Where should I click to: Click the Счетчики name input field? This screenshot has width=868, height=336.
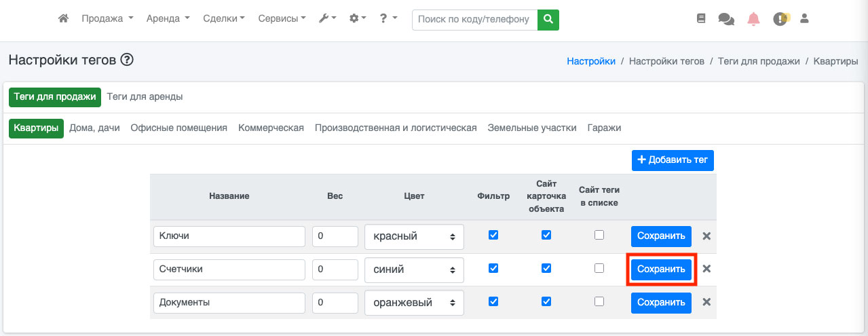(x=229, y=269)
